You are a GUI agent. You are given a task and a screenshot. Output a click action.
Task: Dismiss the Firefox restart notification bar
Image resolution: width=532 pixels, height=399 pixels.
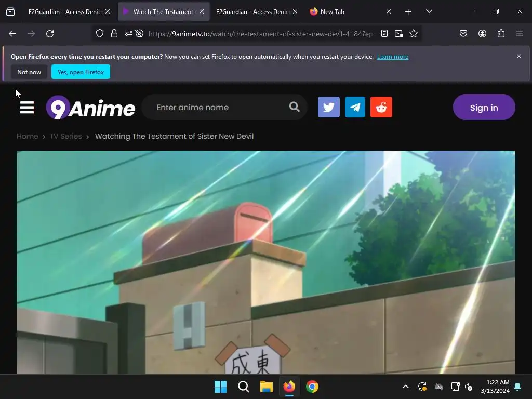519,56
